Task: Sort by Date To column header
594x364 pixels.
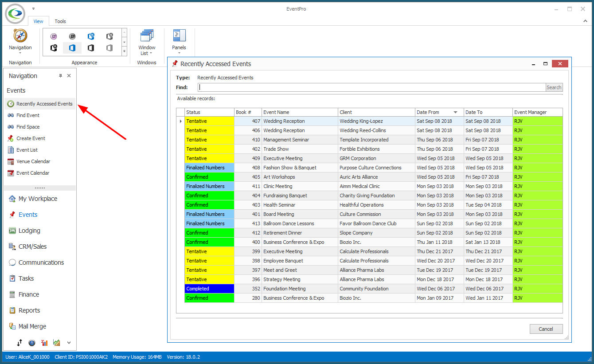Action: (x=488, y=112)
